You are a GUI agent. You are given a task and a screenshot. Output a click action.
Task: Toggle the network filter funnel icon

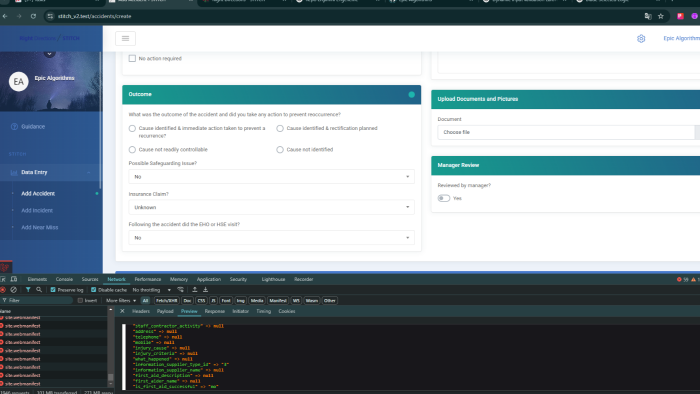click(28, 290)
